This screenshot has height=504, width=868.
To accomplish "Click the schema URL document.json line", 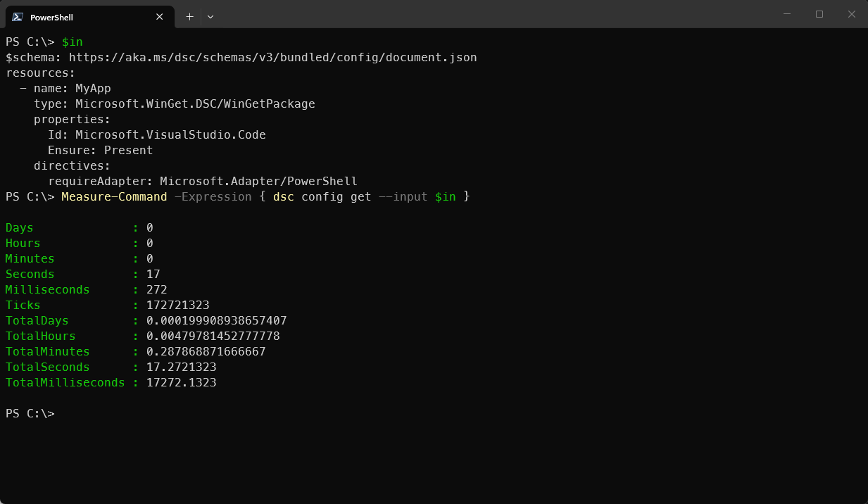I will pyautogui.click(x=241, y=57).
